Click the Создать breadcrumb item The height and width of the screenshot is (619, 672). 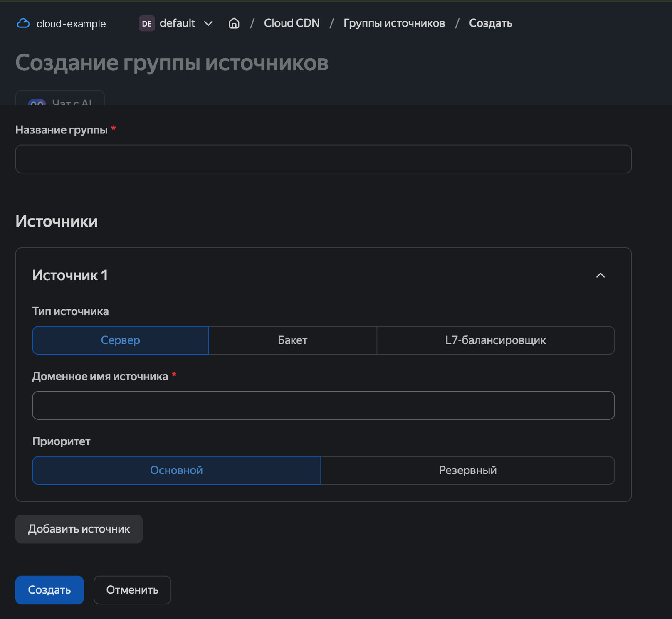(x=490, y=23)
